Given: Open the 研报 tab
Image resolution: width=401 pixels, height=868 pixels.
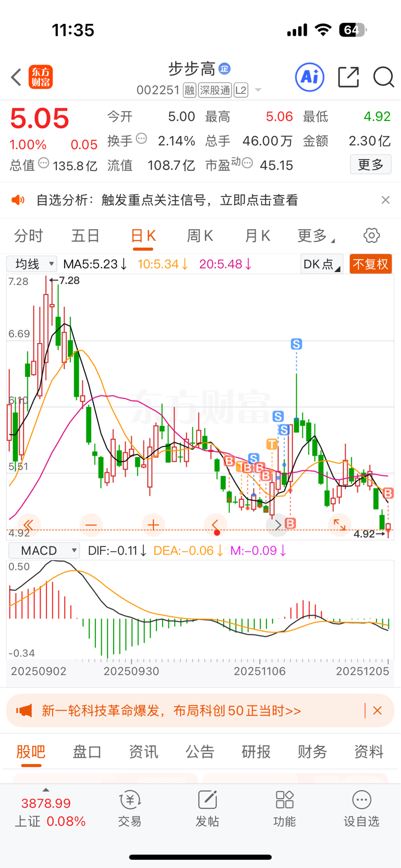Looking at the screenshot, I should tap(256, 752).
